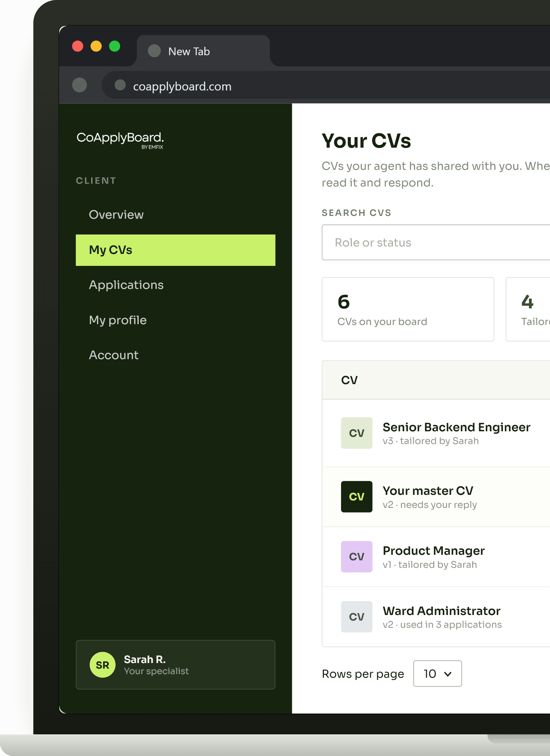550x756 pixels.
Task: Click 'v2 · used in 3 applications' text
Action: [442, 624]
